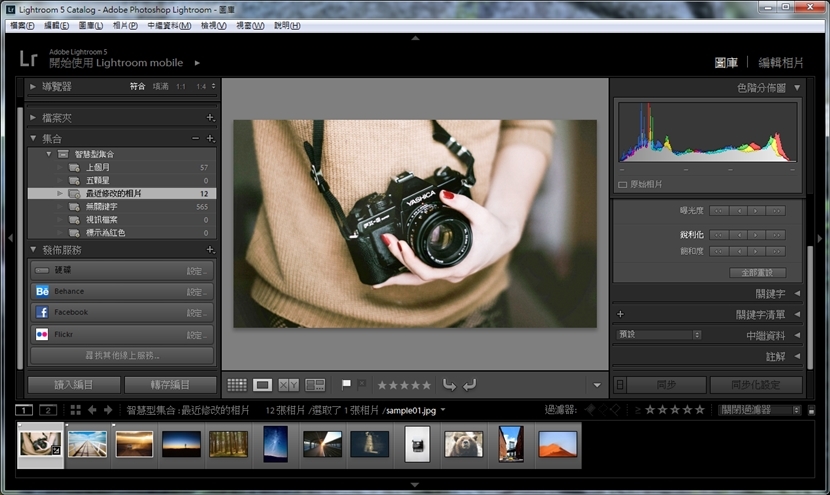The image size is (830, 495).
Task: Click the 同步化設定 button
Action: 756,385
